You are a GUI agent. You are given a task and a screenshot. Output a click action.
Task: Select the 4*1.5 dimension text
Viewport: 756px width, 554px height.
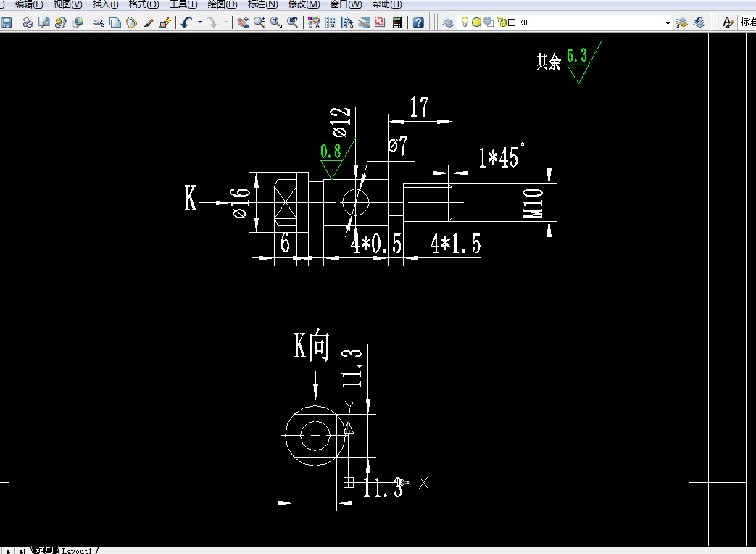point(455,244)
